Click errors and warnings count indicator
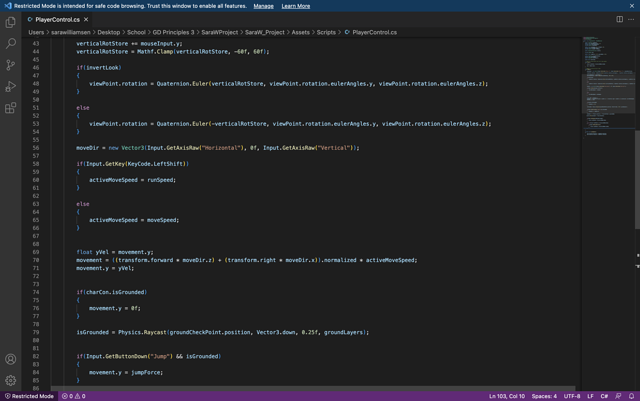640x401 pixels. (73, 396)
